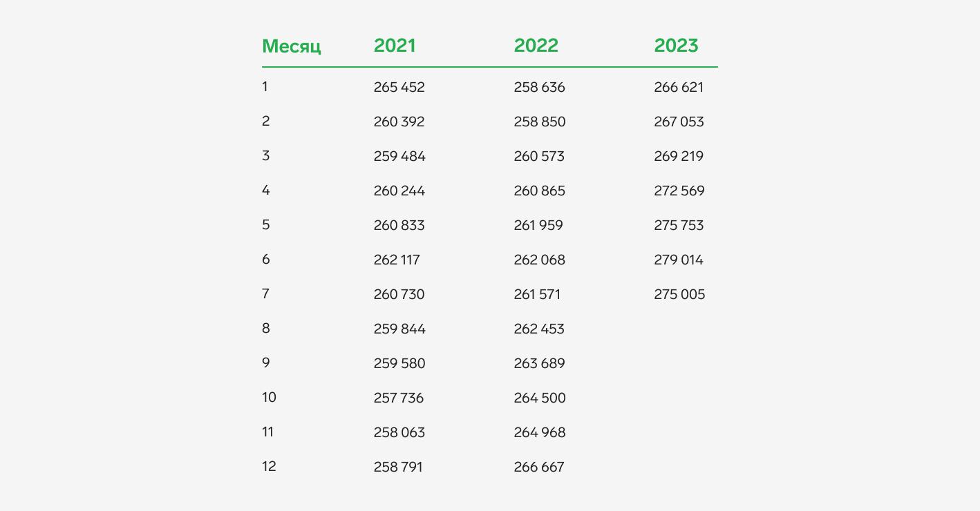Select the 260 573 value in row 3
Viewport: 980px width, 511px height.
539,157
